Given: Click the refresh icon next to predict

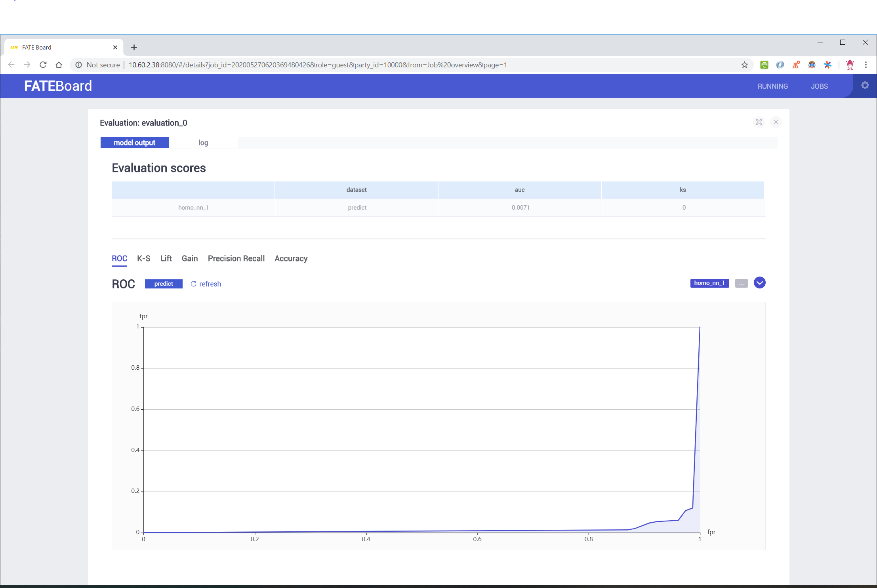Looking at the screenshot, I should coord(194,284).
